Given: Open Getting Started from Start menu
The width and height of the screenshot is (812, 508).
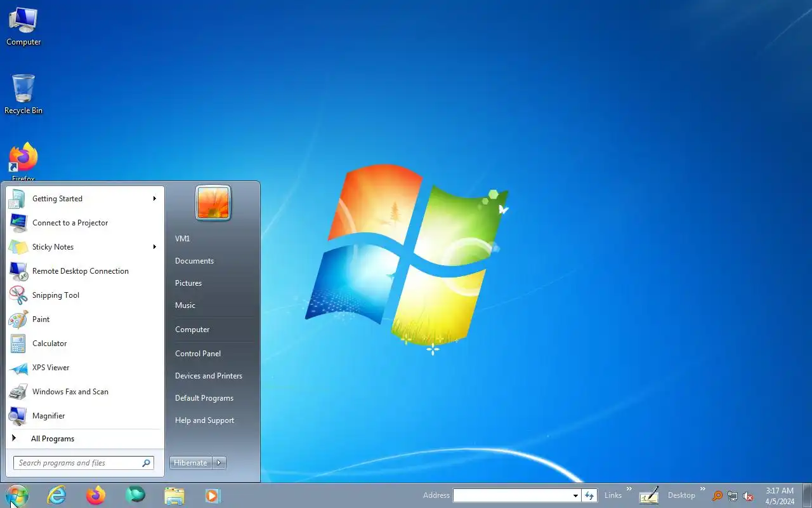Looking at the screenshot, I should [85, 199].
